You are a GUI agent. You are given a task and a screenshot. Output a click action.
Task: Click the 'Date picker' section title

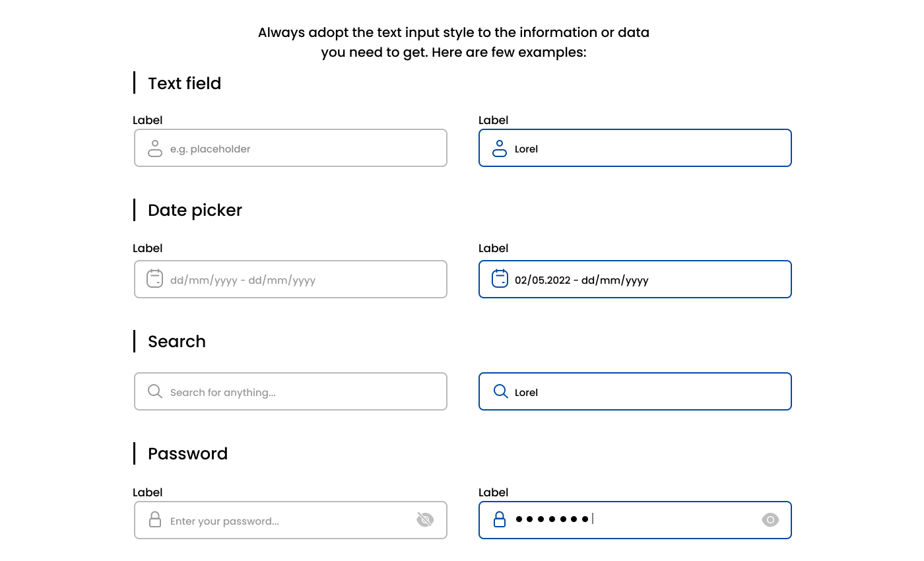click(x=194, y=210)
